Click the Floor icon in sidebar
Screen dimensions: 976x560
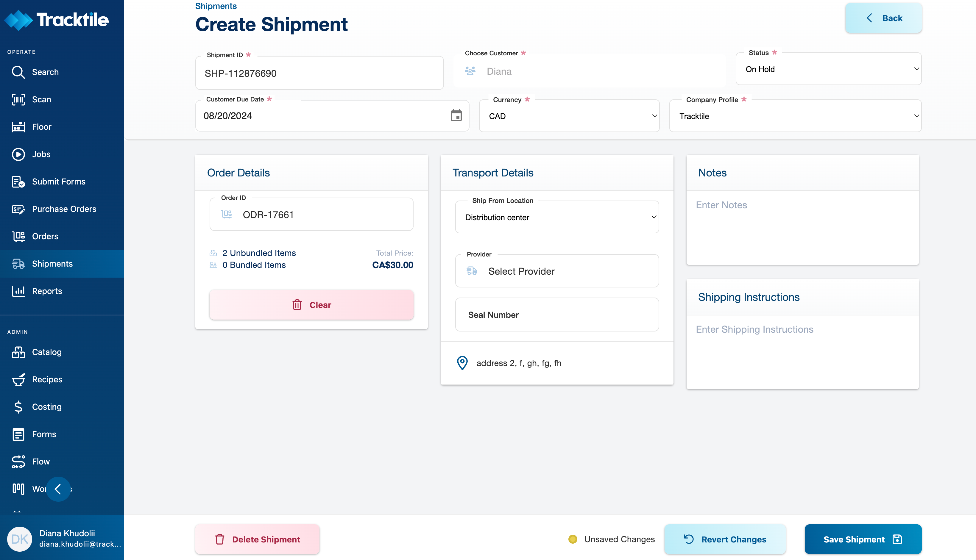18,127
